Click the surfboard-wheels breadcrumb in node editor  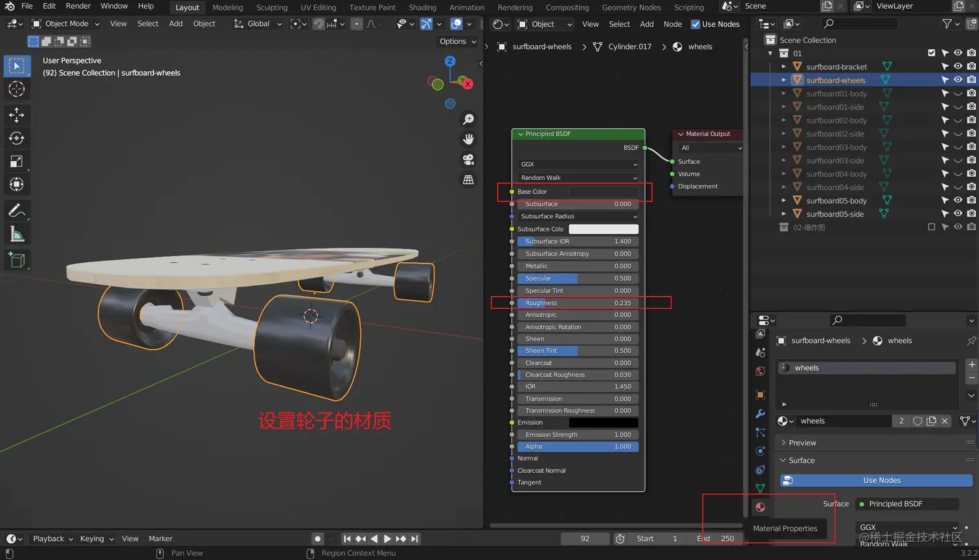[x=542, y=47]
